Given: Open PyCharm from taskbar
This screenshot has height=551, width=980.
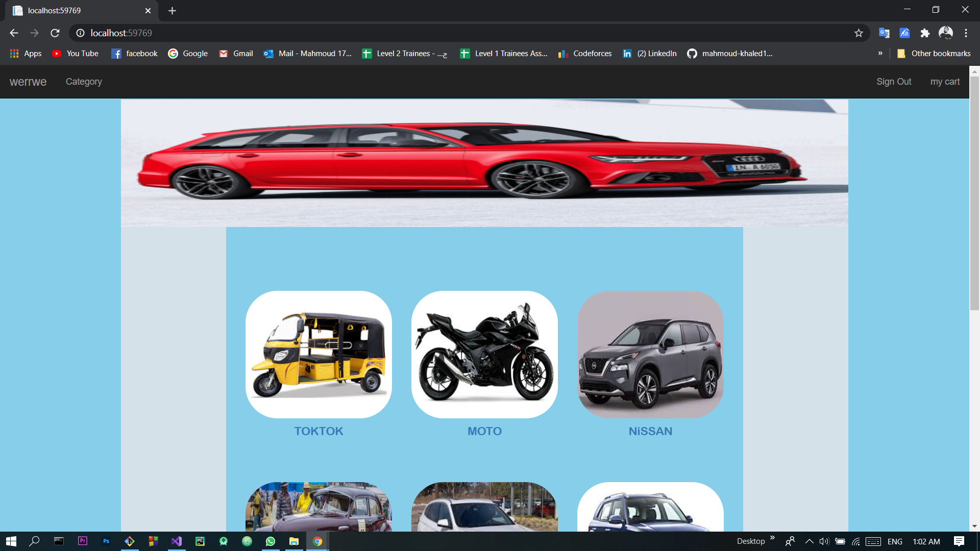Looking at the screenshot, I should pyautogui.click(x=200, y=541).
